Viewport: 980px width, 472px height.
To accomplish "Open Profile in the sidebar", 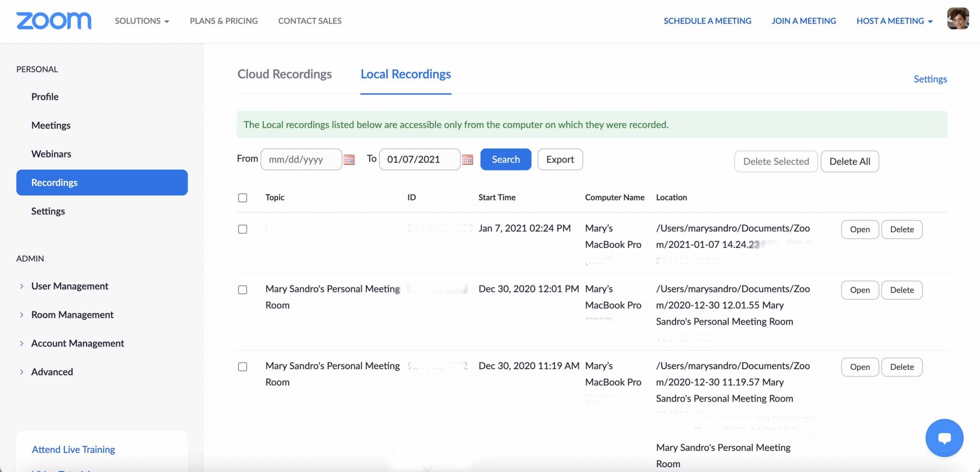I will pos(45,97).
